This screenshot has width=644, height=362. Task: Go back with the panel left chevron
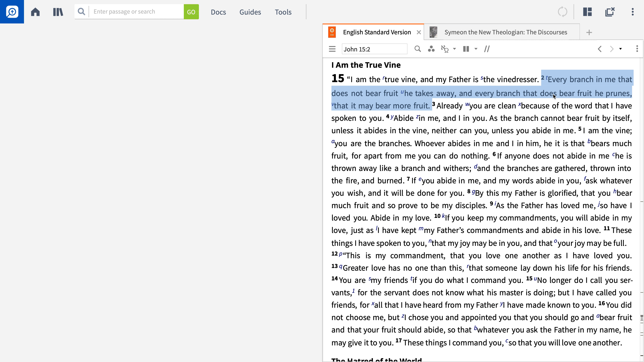point(600,49)
